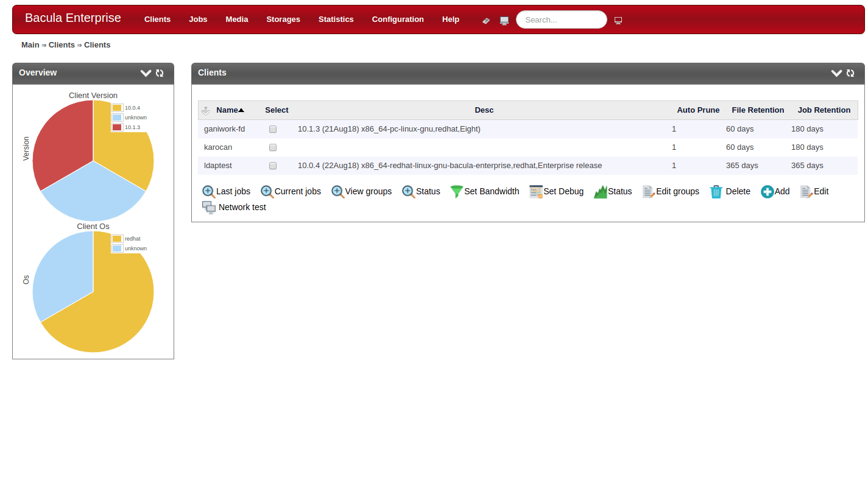Check the ldaptest client checkbox
Image resolution: width=868 pixels, height=483 pixels.
point(273,166)
